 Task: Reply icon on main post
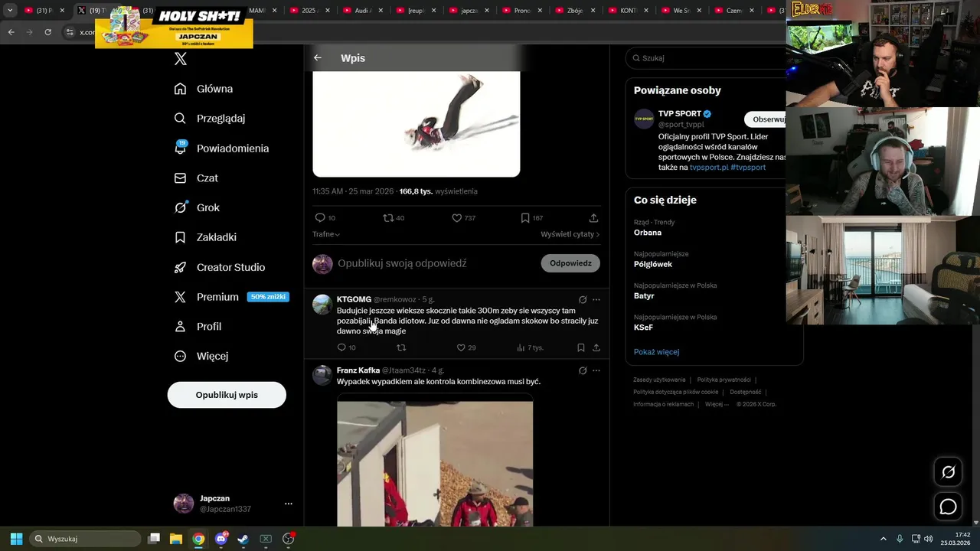(320, 218)
